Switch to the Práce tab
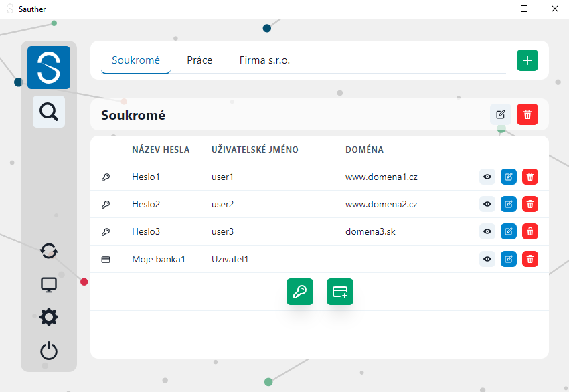The image size is (569, 392). (x=199, y=60)
